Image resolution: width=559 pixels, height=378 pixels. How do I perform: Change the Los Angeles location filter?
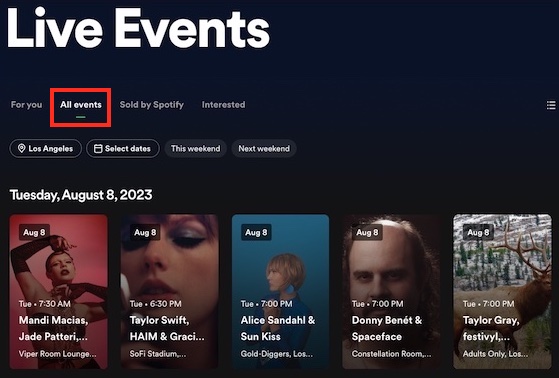46,148
